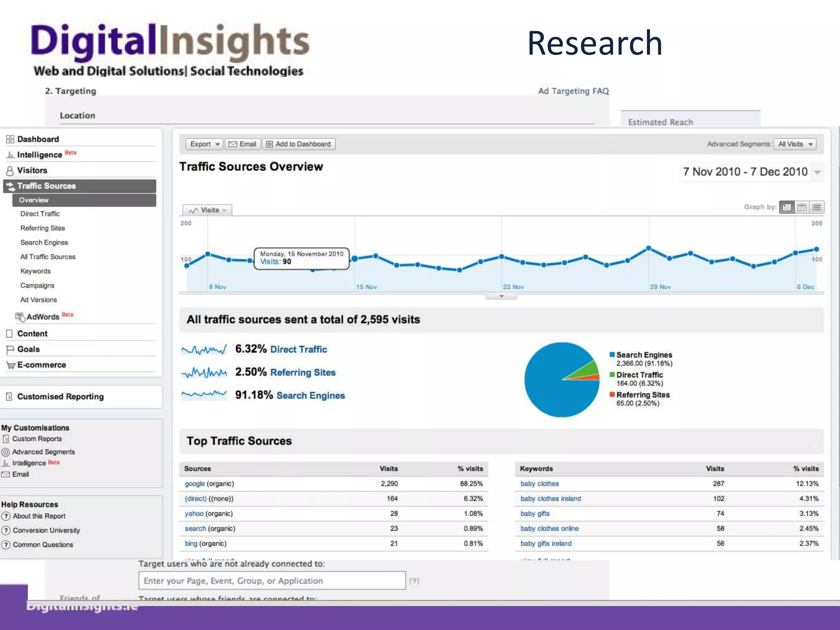Image resolution: width=840 pixels, height=630 pixels.
Task: Expand the date range selector arrow
Action: click(817, 172)
